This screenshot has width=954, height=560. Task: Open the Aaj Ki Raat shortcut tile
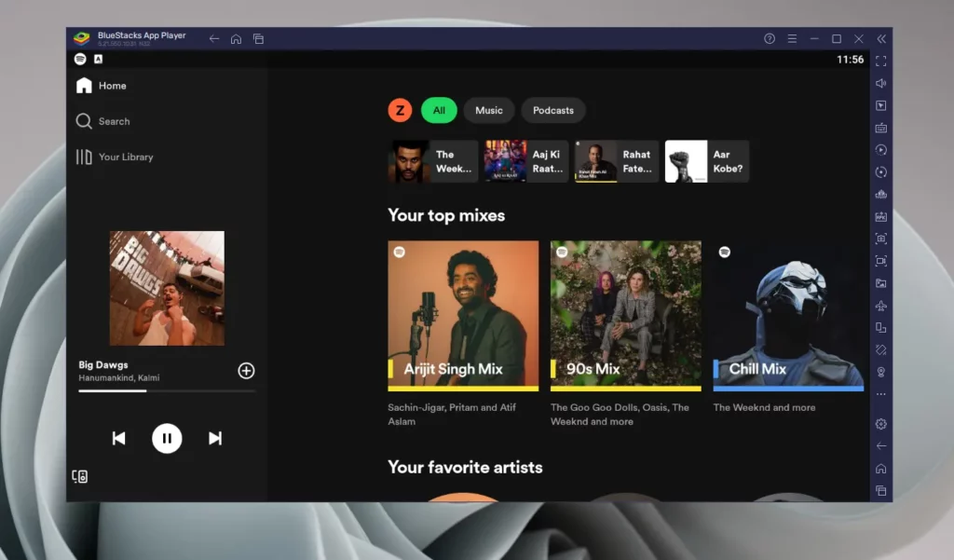525,161
